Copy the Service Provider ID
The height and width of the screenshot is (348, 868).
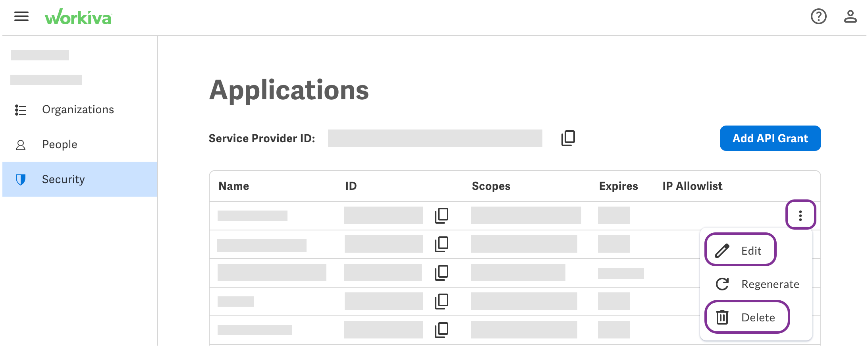coord(568,138)
